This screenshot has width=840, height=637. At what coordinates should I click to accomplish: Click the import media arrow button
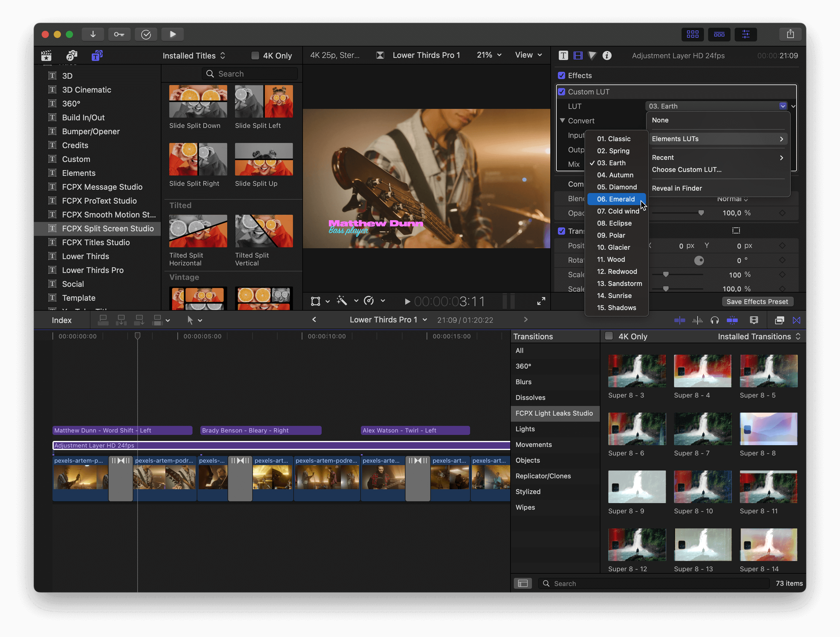pos(93,34)
